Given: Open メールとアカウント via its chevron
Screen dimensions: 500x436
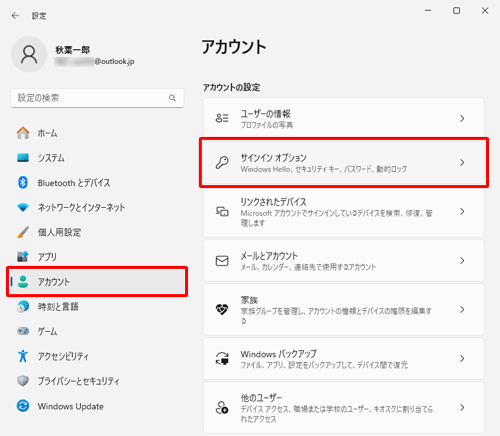Looking at the screenshot, I should [462, 261].
